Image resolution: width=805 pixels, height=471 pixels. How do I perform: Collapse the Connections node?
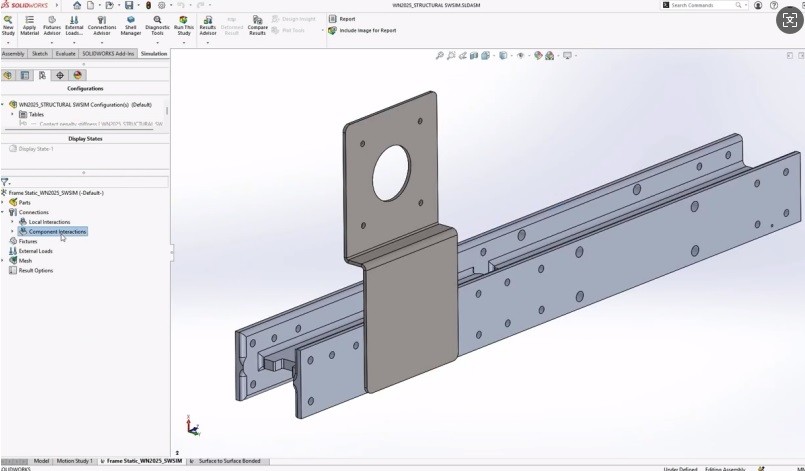point(3,212)
